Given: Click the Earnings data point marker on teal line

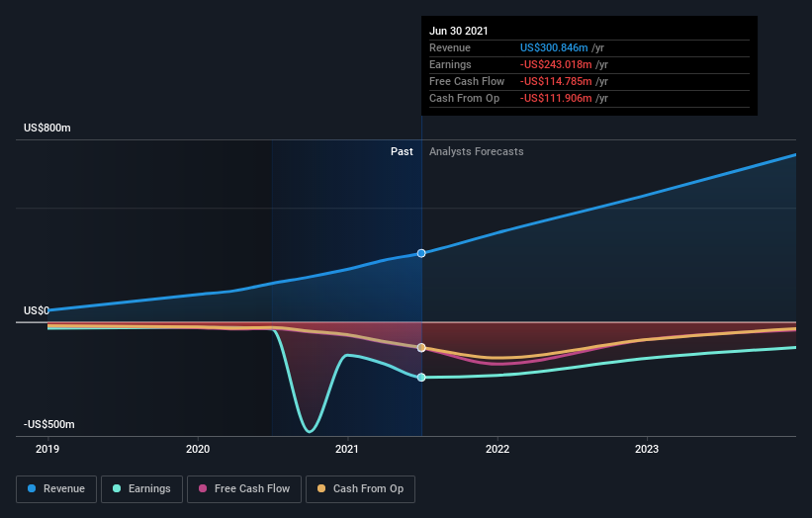Looking at the screenshot, I should pos(421,378).
